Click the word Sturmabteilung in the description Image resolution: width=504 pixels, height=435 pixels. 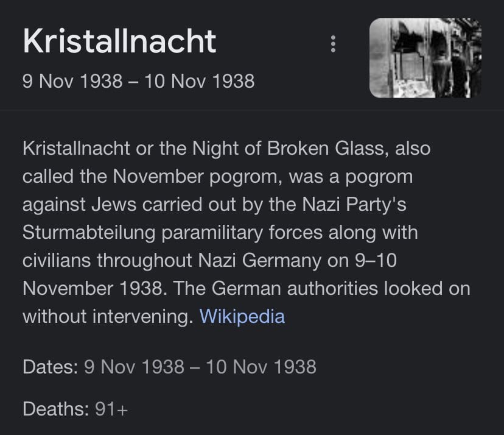tap(89, 233)
